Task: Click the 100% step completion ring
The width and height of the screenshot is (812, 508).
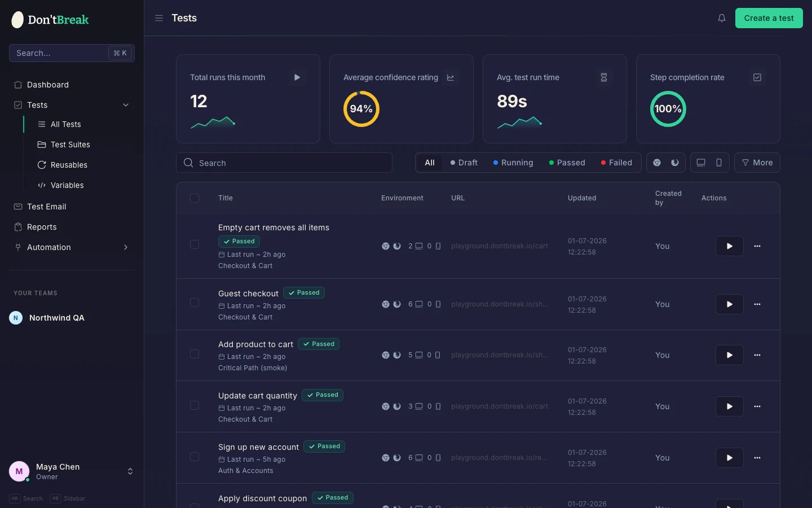Action: click(x=668, y=109)
